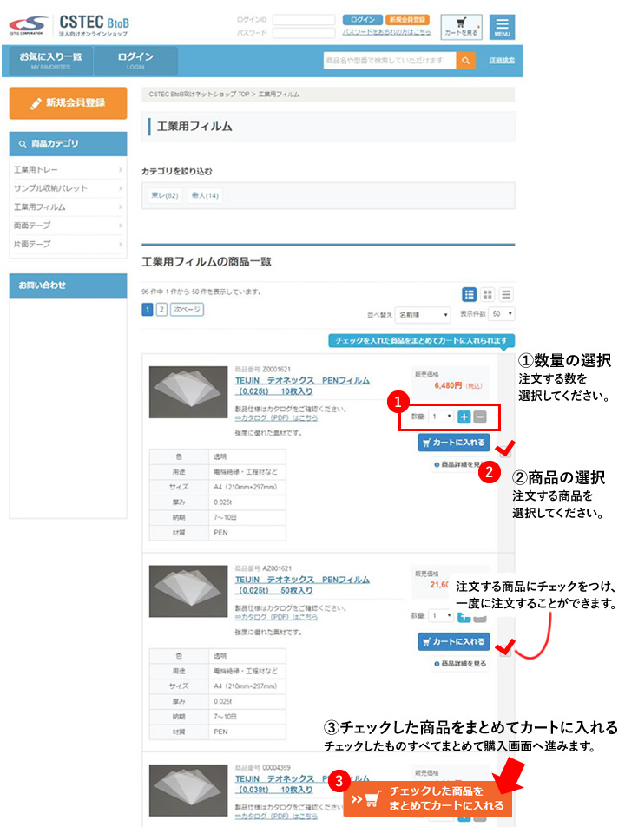Screen dimensions: 625x840
Task: Open forgotten password link
Action: coord(386,32)
